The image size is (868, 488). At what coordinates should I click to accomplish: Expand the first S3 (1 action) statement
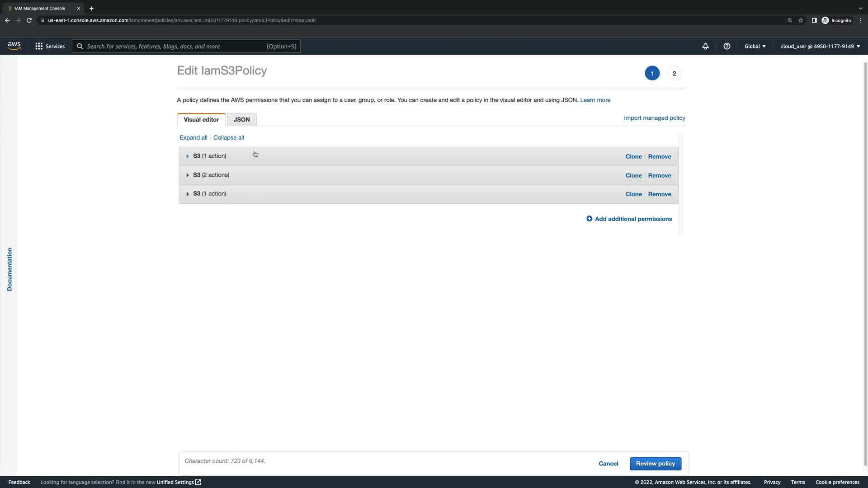pos(188,156)
